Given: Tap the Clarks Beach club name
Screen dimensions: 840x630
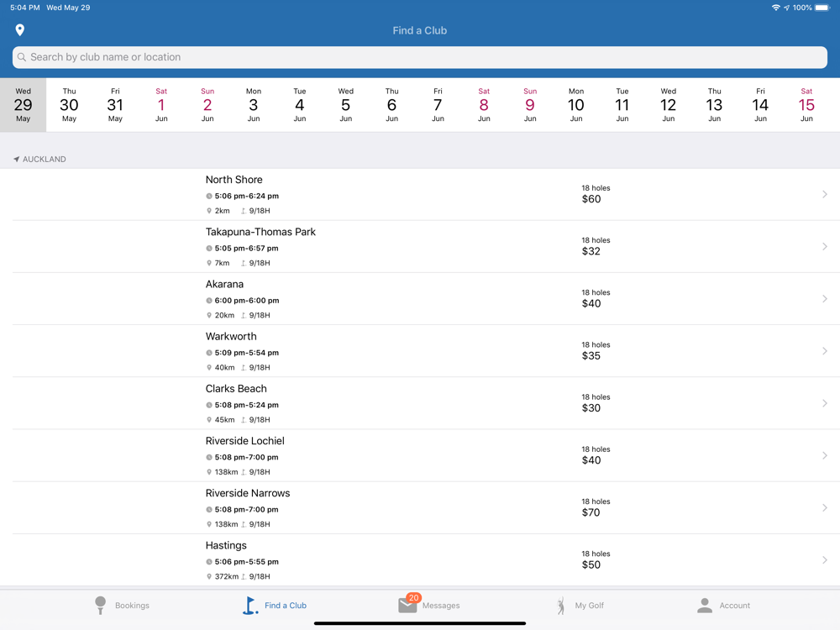Looking at the screenshot, I should (x=236, y=388).
